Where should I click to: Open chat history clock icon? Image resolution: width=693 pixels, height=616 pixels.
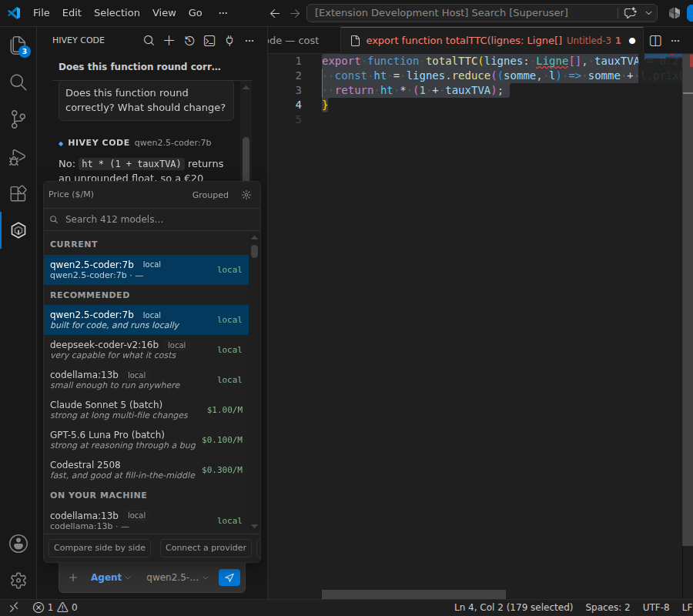click(x=189, y=41)
